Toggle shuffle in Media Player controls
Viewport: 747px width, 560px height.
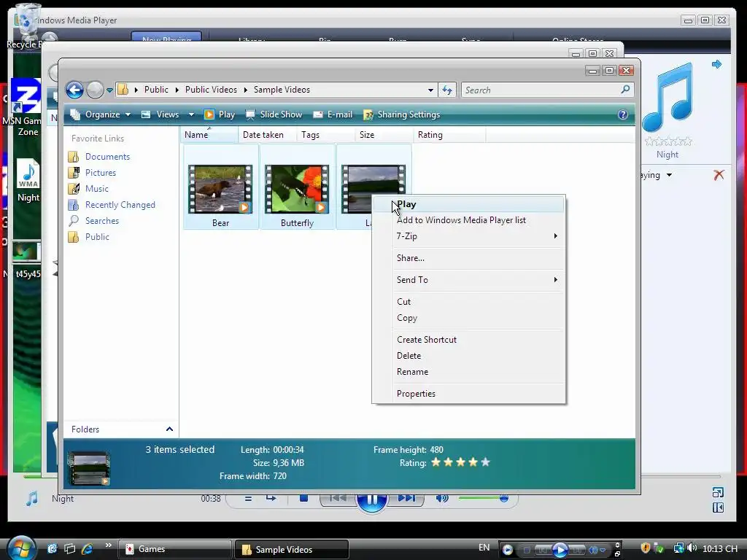248,499
